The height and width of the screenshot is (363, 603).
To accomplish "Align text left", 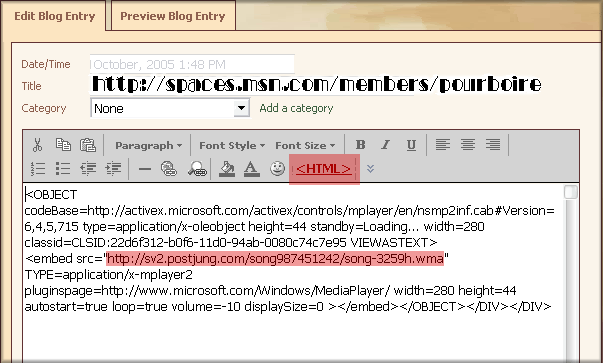I will 443,145.
